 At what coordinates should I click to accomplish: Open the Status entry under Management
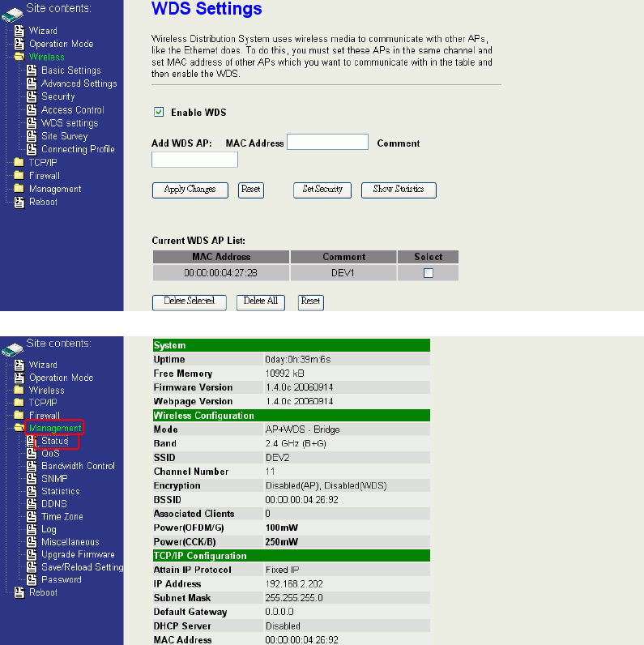click(x=55, y=441)
